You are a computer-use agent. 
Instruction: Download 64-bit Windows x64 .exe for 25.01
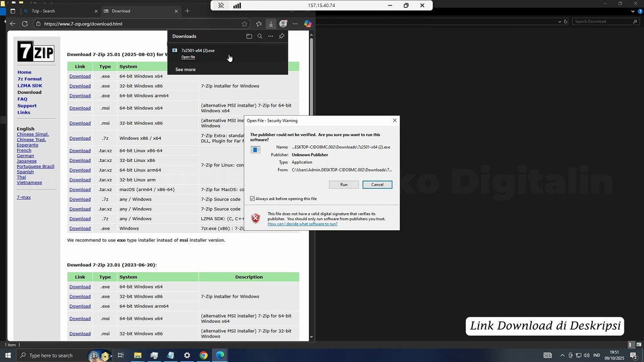tap(80, 76)
